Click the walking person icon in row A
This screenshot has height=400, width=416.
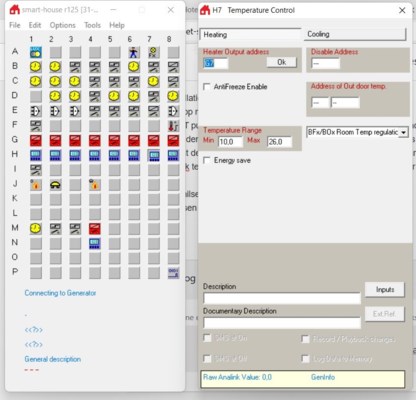pos(134,52)
